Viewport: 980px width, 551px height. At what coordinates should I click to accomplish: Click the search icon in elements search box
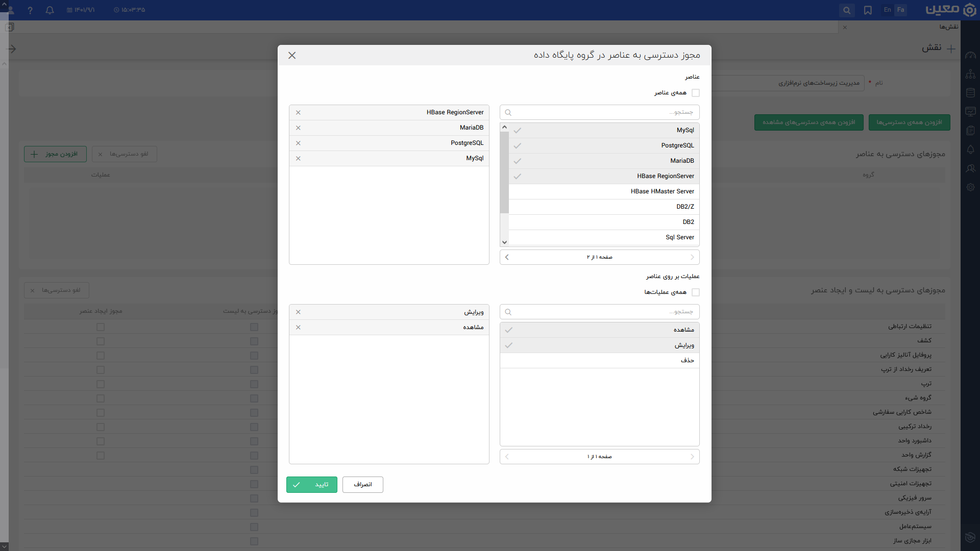pyautogui.click(x=508, y=112)
